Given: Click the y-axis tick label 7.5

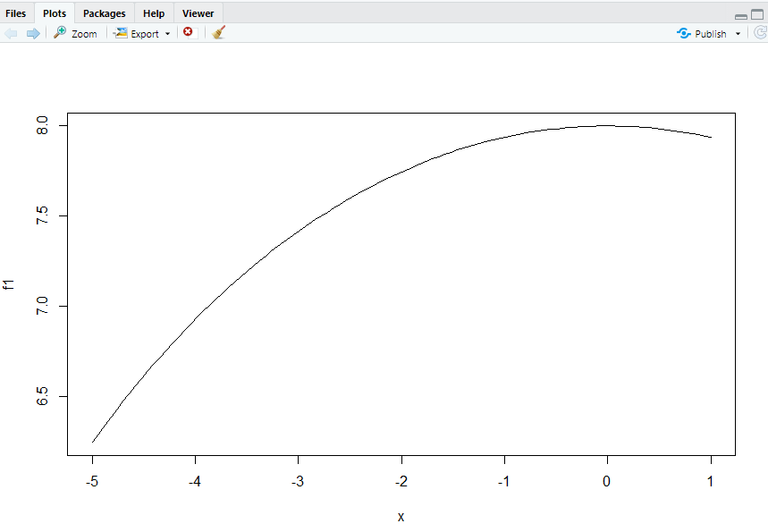Looking at the screenshot, I should (42, 215).
